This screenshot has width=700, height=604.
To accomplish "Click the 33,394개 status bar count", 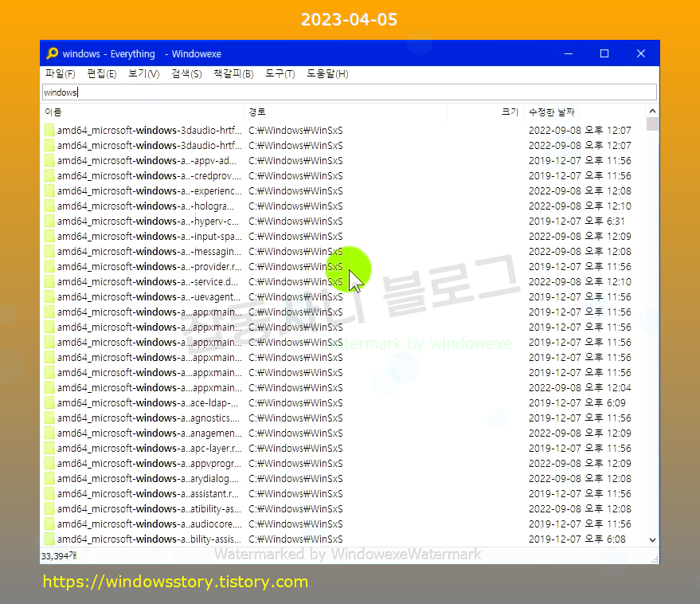I will [x=59, y=556].
